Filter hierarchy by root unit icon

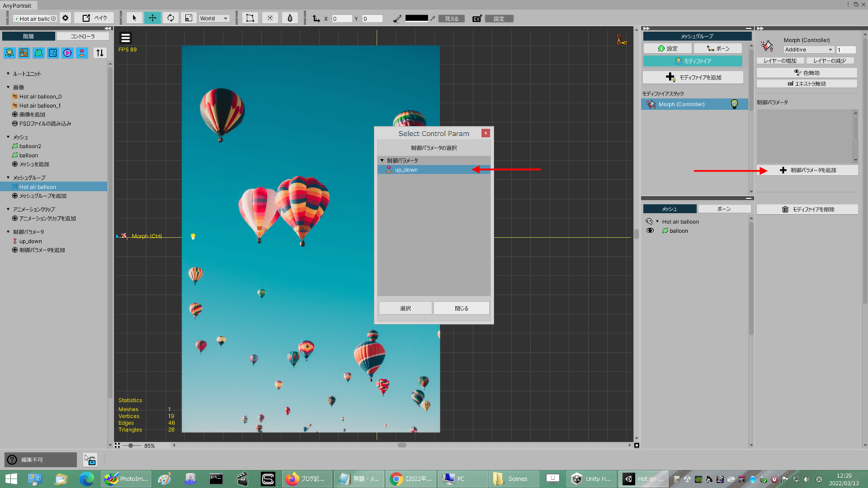(x=9, y=53)
